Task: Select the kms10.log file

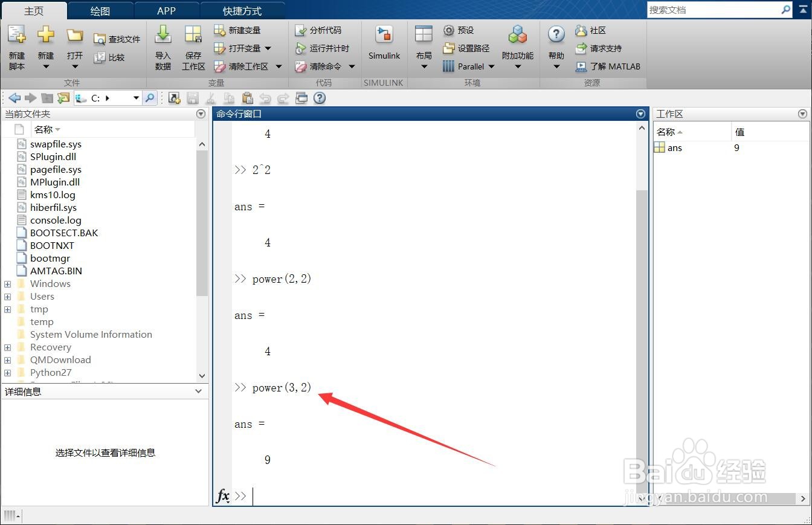Action: (53, 195)
